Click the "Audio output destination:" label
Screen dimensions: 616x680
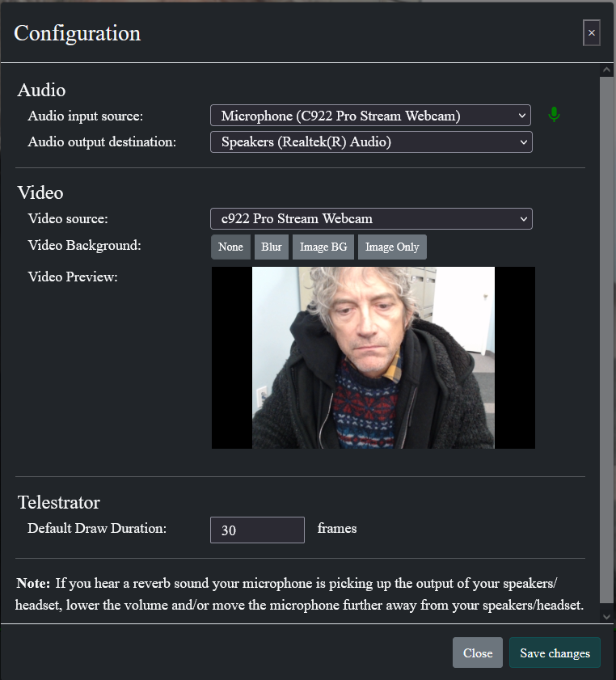point(102,142)
